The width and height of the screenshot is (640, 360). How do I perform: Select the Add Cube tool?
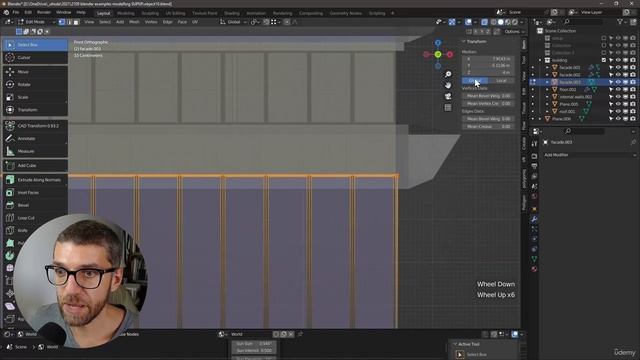coord(35,165)
